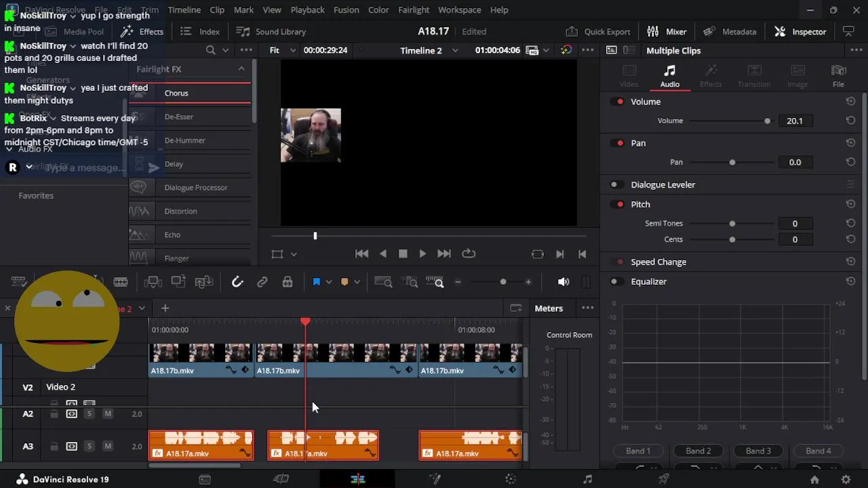
Task: Toggle bypass color grades and Fusion effects
Action: coord(566,50)
